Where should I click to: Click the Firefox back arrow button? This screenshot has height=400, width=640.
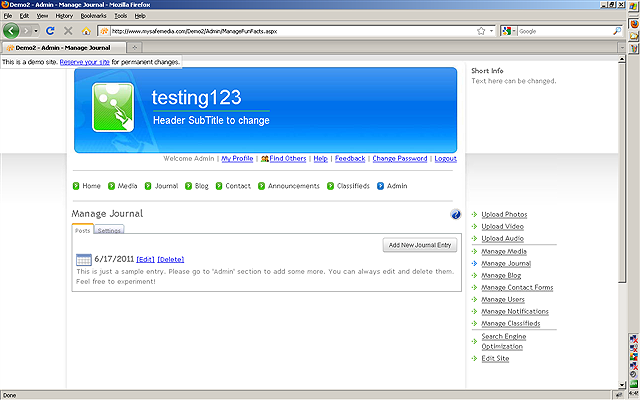coord(12,31)
